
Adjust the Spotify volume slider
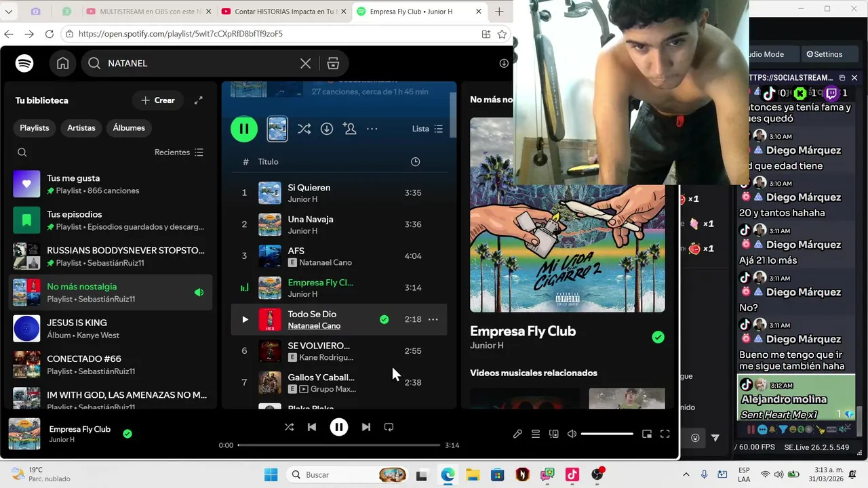(607, 434)
